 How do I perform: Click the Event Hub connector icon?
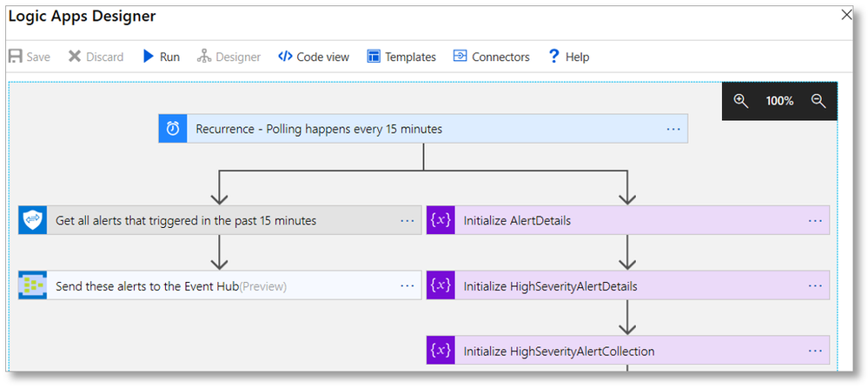[33, 285]
